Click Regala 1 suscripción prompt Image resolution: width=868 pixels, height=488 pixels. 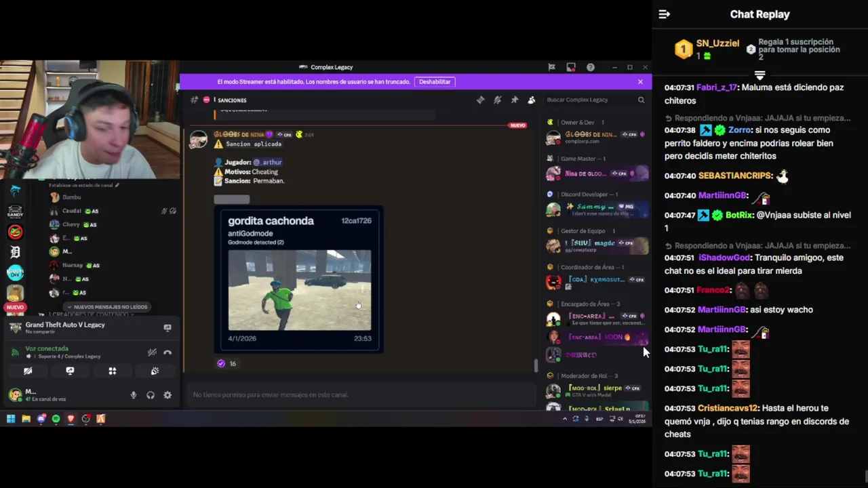pyautogui.click(x=799, y=49)
